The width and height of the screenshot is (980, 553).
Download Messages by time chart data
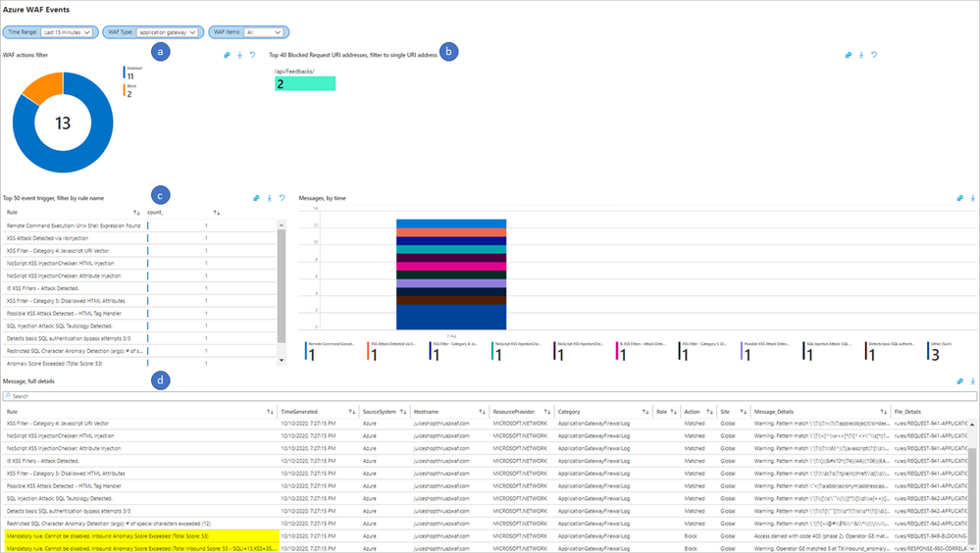pyautogui.click(x=973, y=198)
